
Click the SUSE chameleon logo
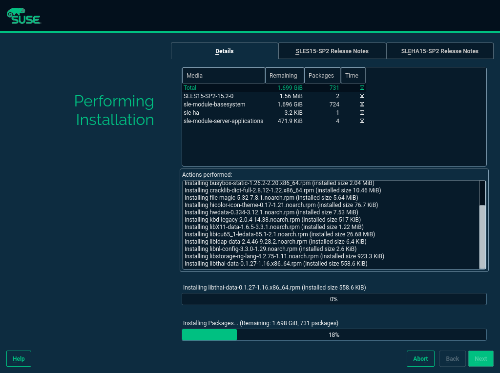pos(23,16)
